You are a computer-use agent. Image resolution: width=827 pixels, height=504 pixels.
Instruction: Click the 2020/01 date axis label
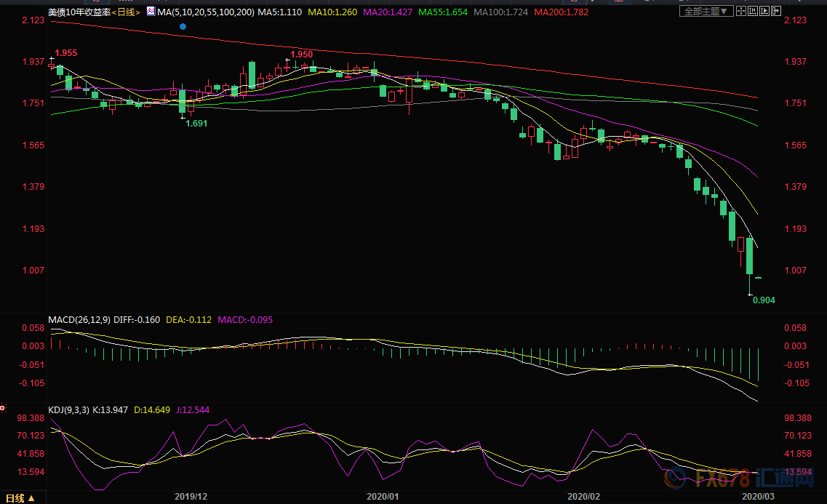(383, 497)
